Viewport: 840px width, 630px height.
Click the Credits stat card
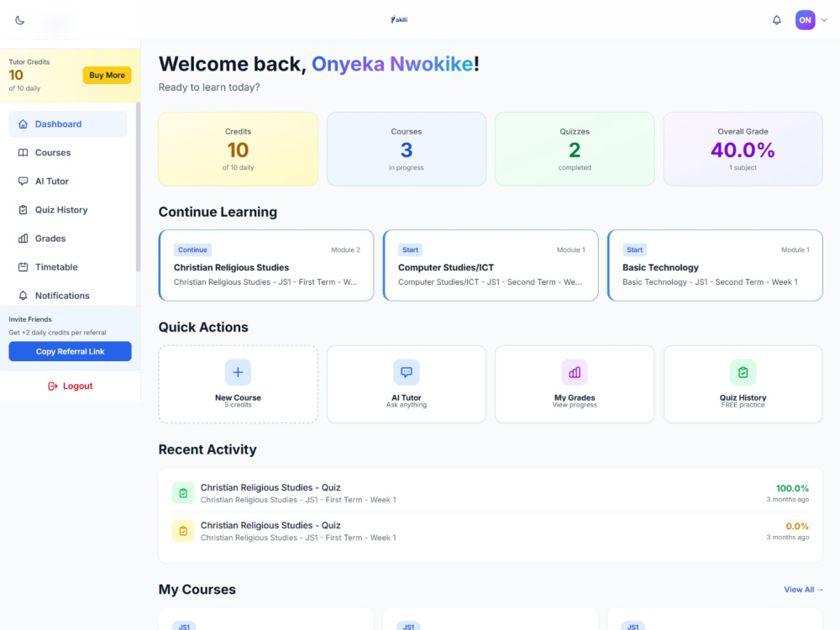click(239, 149)
